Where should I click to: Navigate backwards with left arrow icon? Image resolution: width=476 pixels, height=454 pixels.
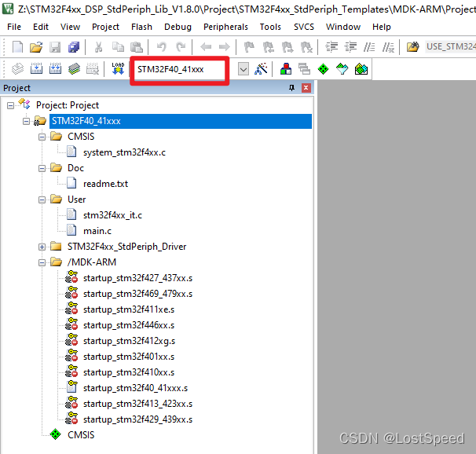[x=206, y=47]
